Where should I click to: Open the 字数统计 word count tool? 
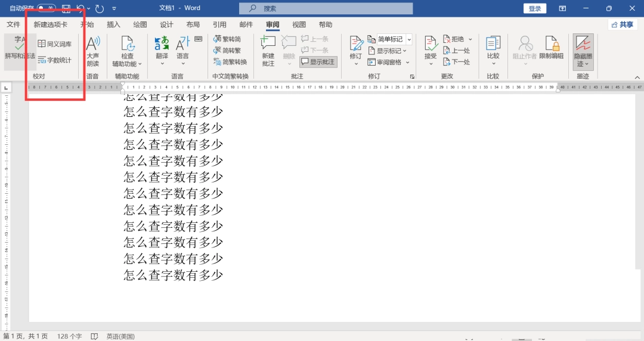(55, 60)
